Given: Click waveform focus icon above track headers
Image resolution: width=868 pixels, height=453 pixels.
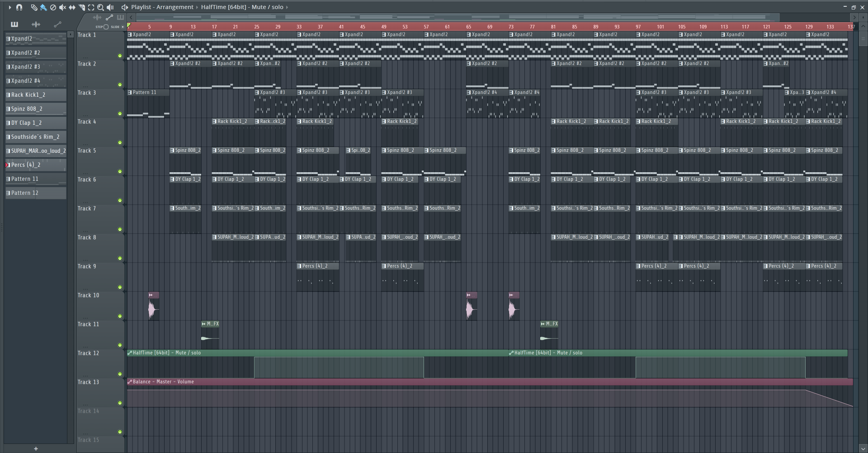Looking at the screenshot, I should coord(97,18).
